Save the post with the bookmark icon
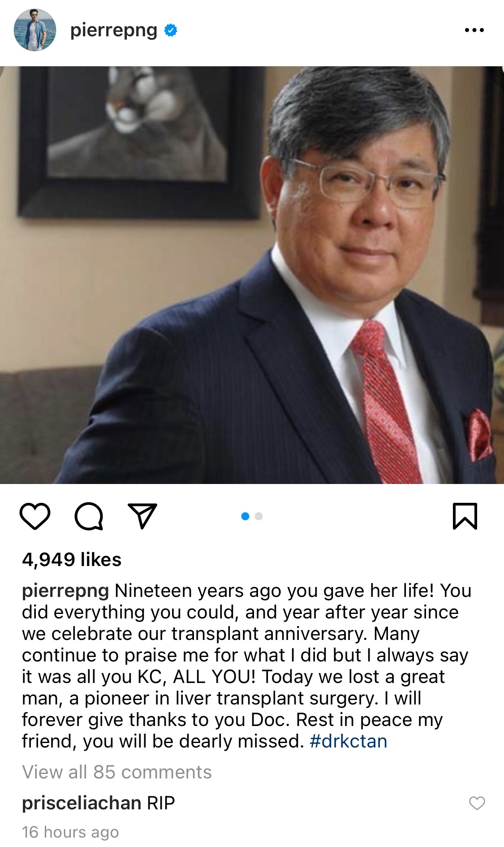The image size is (504, 847). (465, 516)
